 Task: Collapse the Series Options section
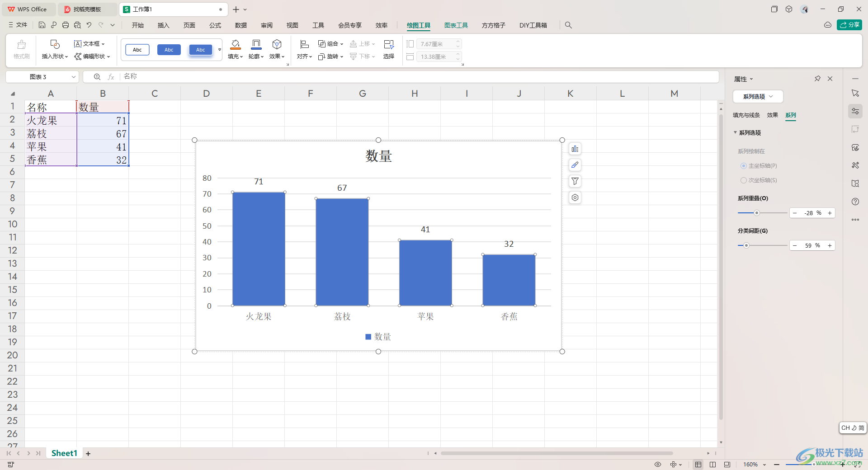(x=736, y=132)
